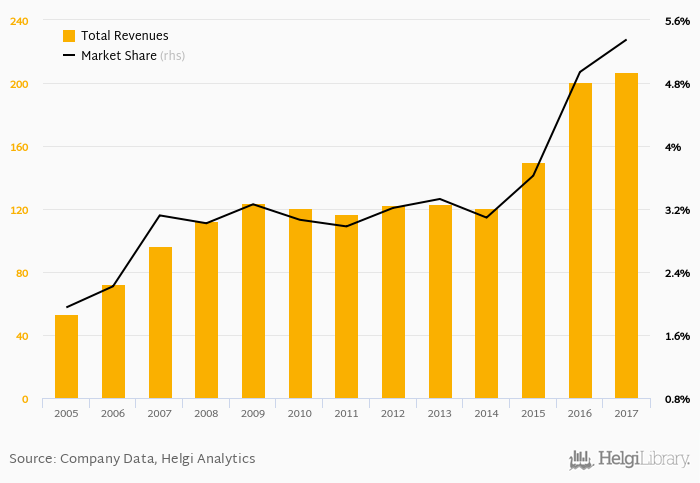Click the 2011 revenue bar

(346, 307)
